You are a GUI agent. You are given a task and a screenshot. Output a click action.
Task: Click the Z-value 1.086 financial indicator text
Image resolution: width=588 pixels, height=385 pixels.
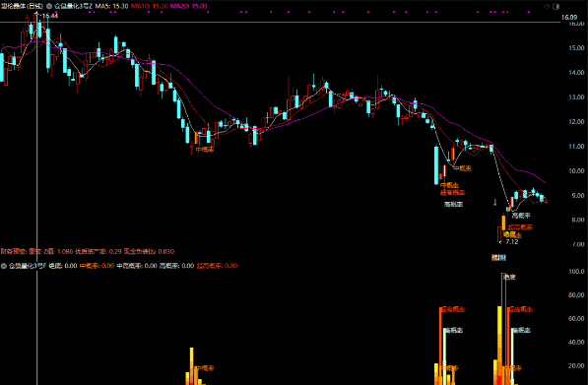(58, 251)
